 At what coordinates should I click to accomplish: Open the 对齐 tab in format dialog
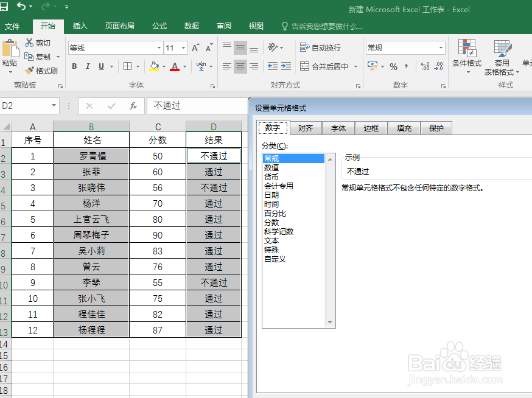pos(306,128)
